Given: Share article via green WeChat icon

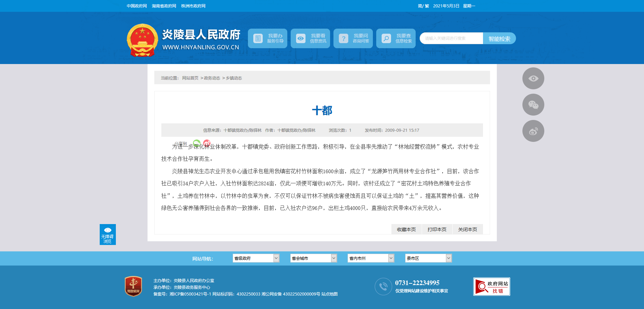Looking at the screenshot, I should coord(197,143).
